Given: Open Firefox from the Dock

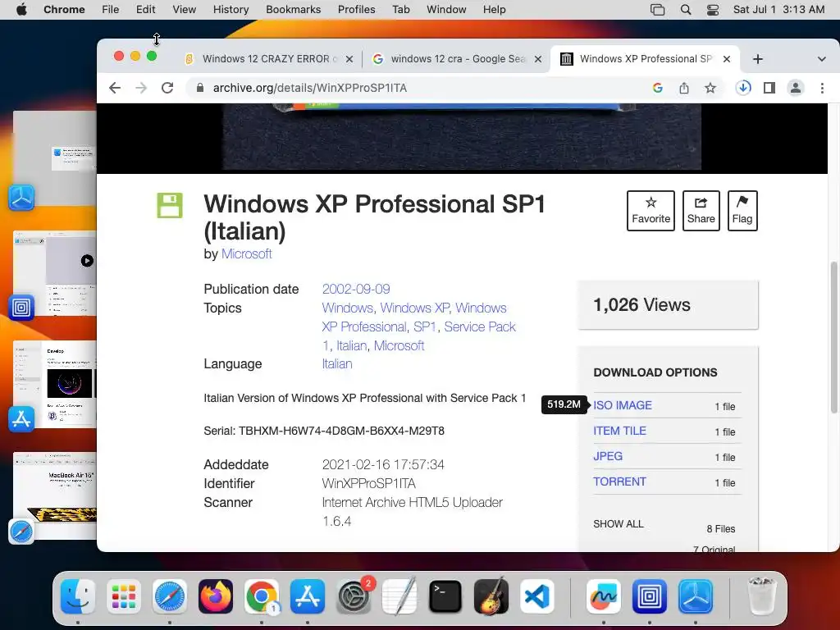Looking at the screenshot, I should tap(216, 596).
